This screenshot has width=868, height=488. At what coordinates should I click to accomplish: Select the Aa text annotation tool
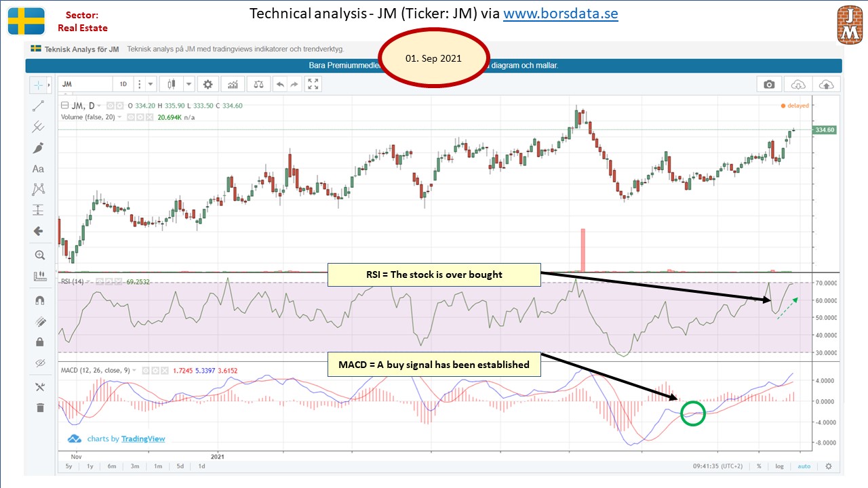39,169
